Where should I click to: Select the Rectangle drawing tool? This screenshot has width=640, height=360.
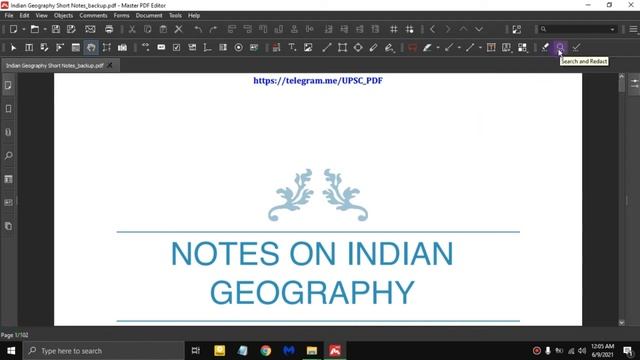(342, 48)
